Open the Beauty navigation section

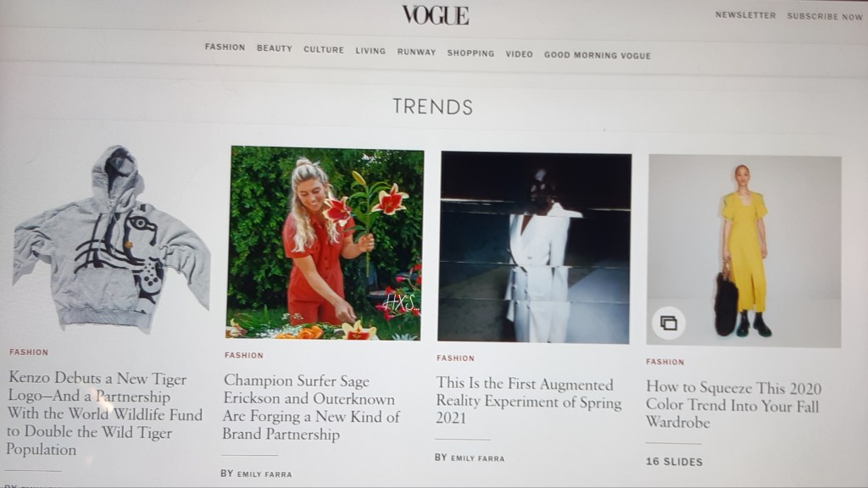[275, 48]
